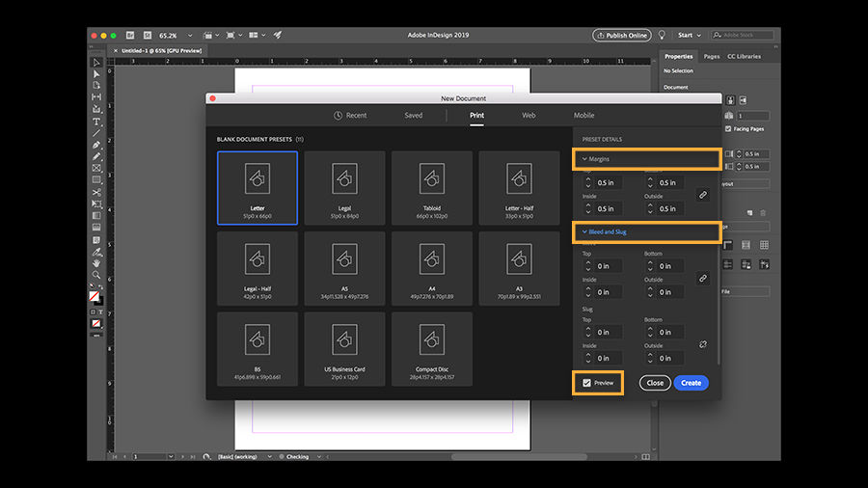Select the Scissors tool
Screen dimensions: 868x488
point(96,192)
